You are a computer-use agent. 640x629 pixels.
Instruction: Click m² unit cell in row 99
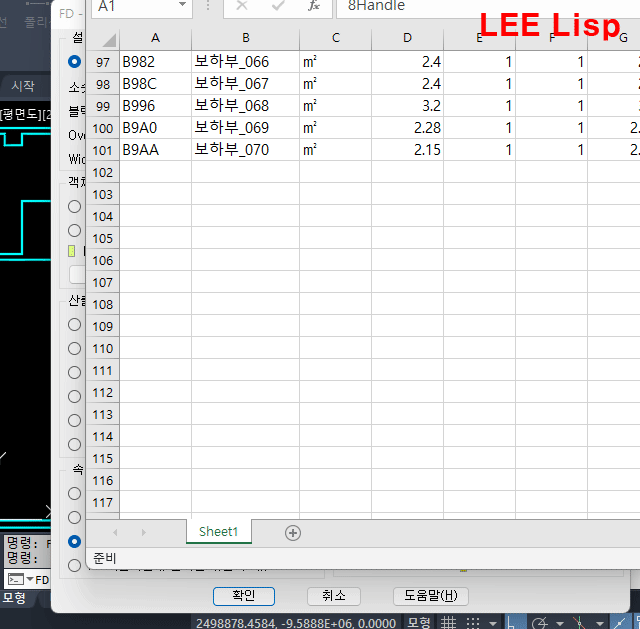point(336,106)
